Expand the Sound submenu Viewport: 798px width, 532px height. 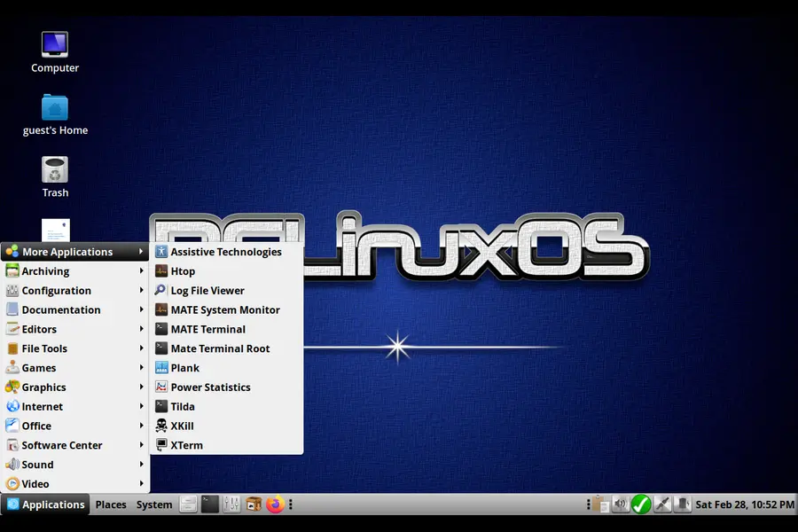(x=37, y=464)
